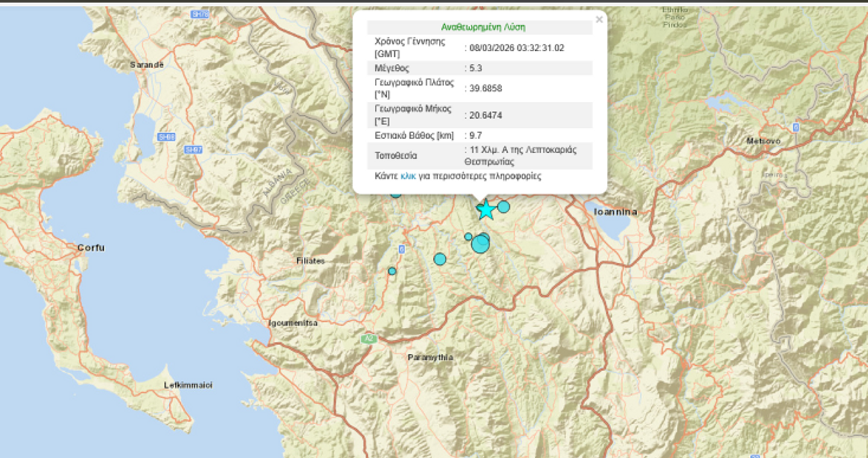
Task: Open the 'κλικ' link for more information
Action: coord(408,176)
